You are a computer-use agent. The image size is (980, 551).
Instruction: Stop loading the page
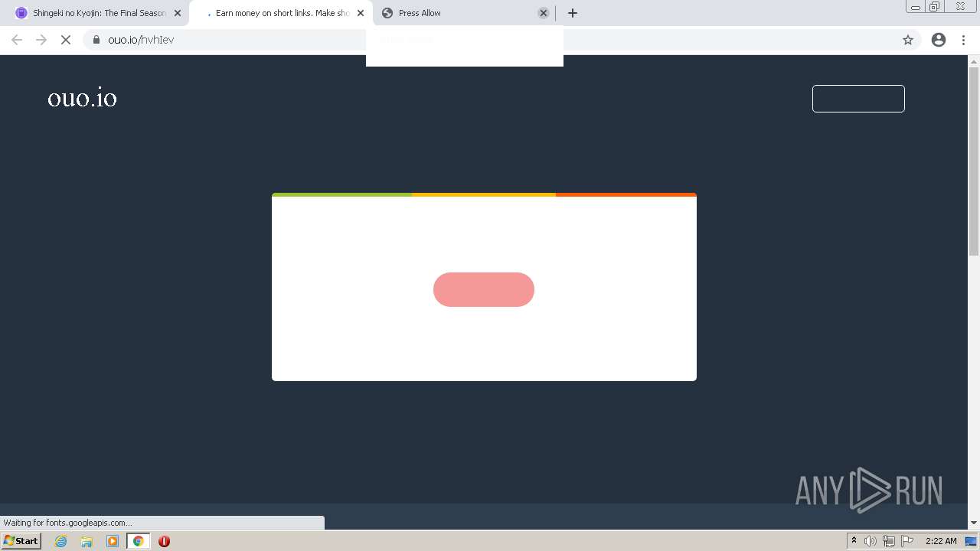66,40
